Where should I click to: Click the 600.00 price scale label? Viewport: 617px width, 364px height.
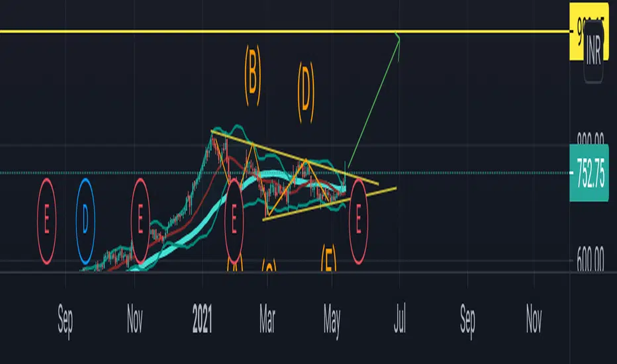[591, 259]
